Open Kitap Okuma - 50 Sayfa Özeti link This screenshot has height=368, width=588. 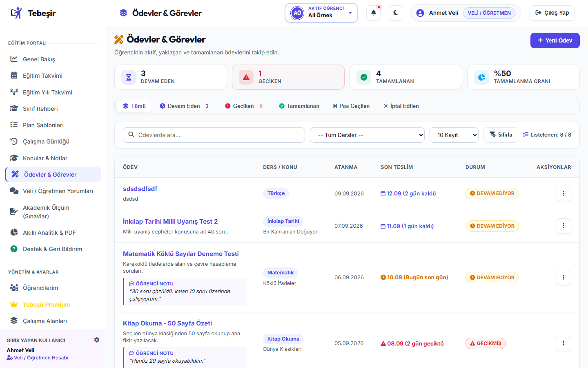click(167, 323)
